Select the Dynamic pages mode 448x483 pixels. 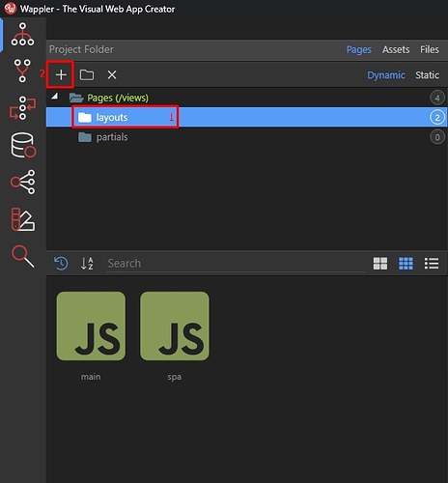(386, 75)
